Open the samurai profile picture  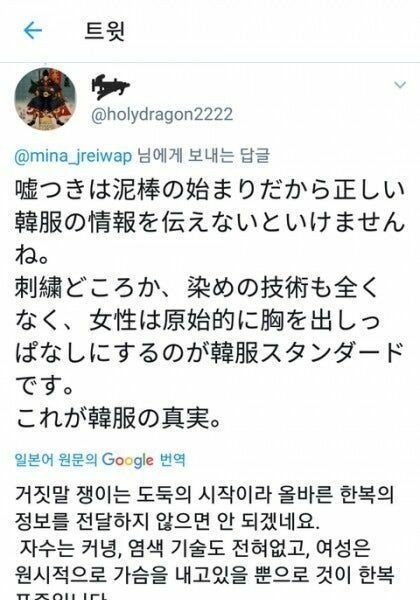pos(45,99)
